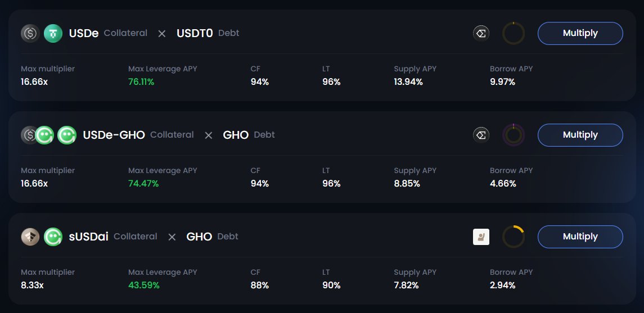This screenshot has width=644, height=313.
Task: Click Multiply for USDe / USDT0 pair
Action: point(580,33)
